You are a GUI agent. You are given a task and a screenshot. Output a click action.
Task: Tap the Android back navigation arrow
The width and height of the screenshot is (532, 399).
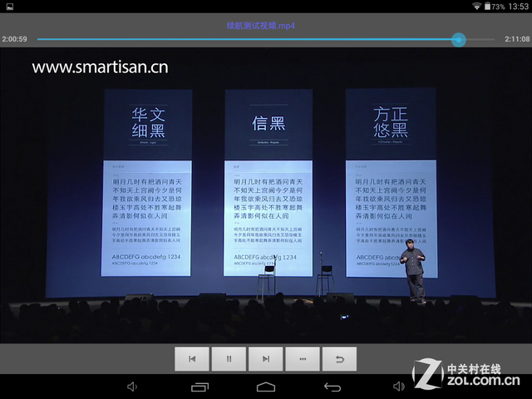click(332, 387)
